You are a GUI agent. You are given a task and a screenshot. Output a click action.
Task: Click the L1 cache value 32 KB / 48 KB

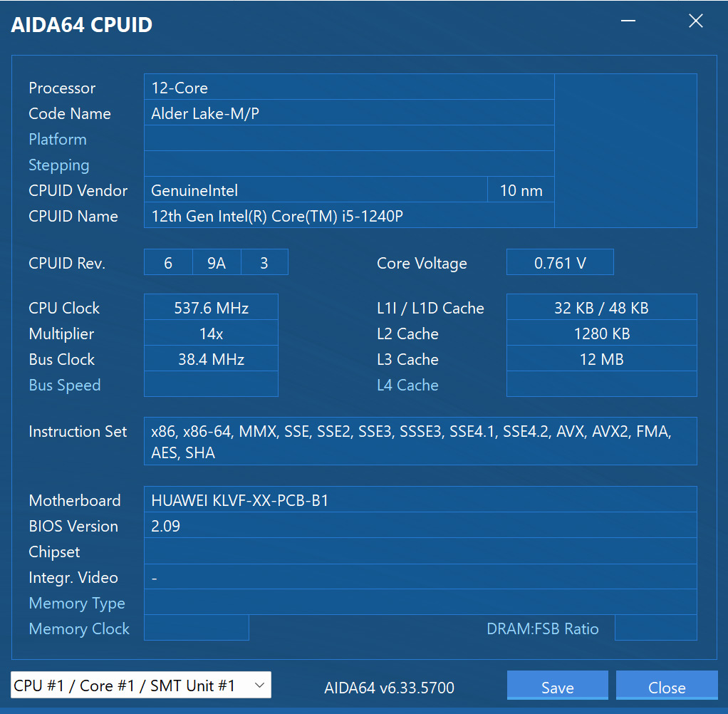click(602, 307)
